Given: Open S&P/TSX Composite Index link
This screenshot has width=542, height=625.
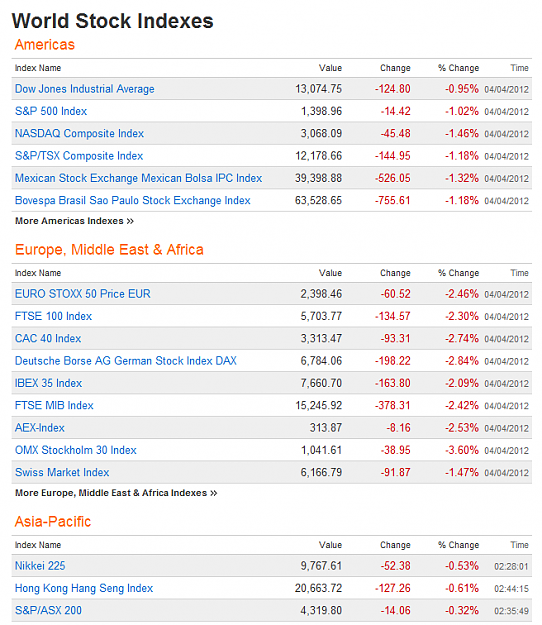Looking at the screenshot, I should (x=79, y=156).
